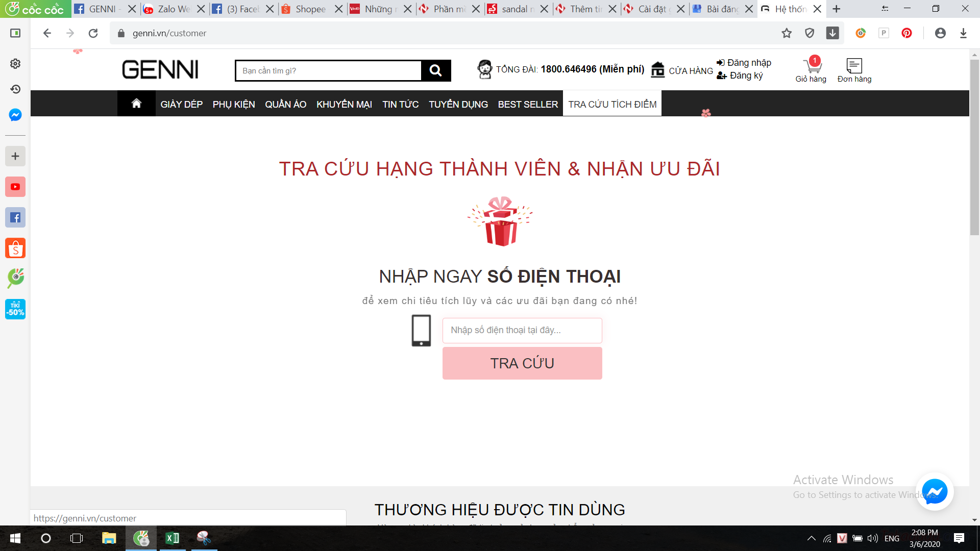Focus the phone number input field
Viewport: 980px width, 551px height.
pos(522,330)
